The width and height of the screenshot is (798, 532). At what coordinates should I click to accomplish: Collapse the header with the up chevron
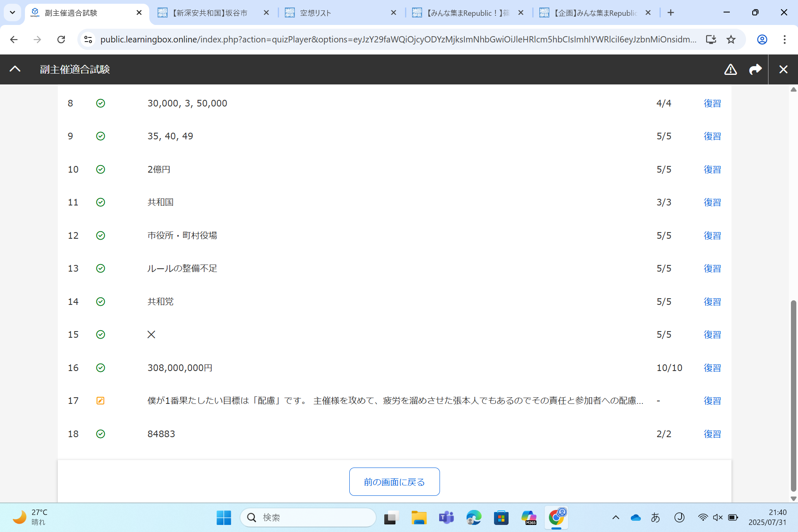15,69
